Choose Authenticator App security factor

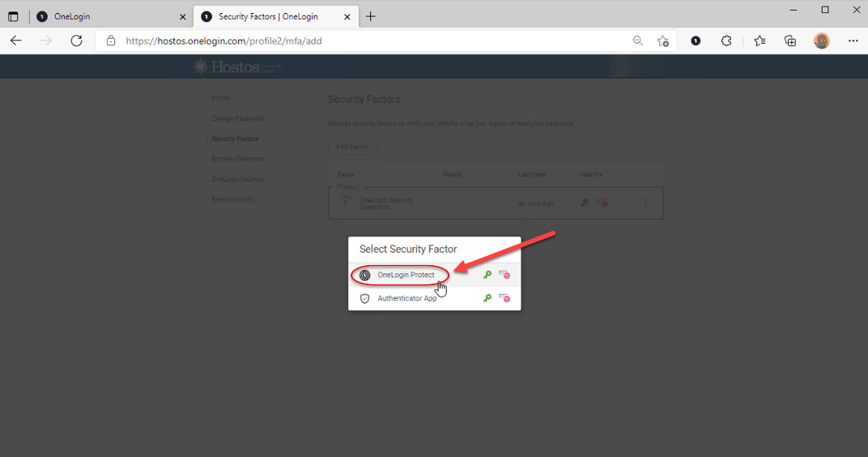click(435, 298)
